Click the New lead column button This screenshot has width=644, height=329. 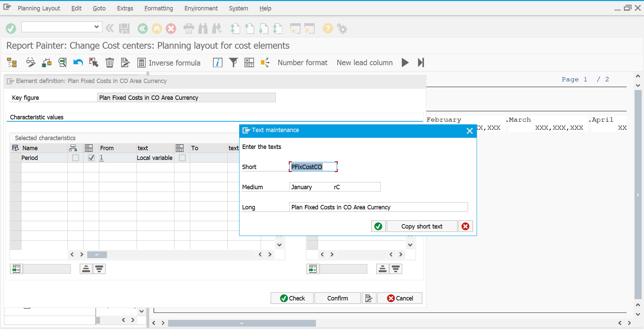[x=365, y=63]
